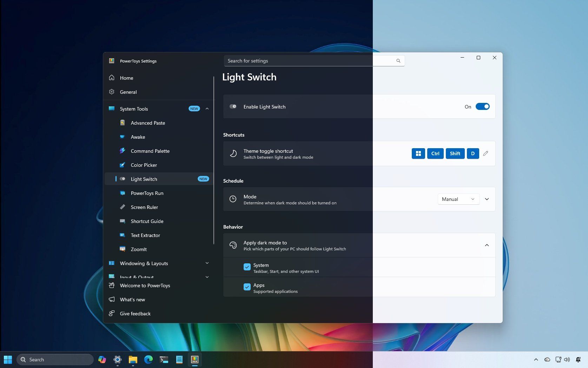Viewport: 588px width, 368px height.
Task: Open ZoomIt via its magnifier icon
Action: click(x=123, y=249)
